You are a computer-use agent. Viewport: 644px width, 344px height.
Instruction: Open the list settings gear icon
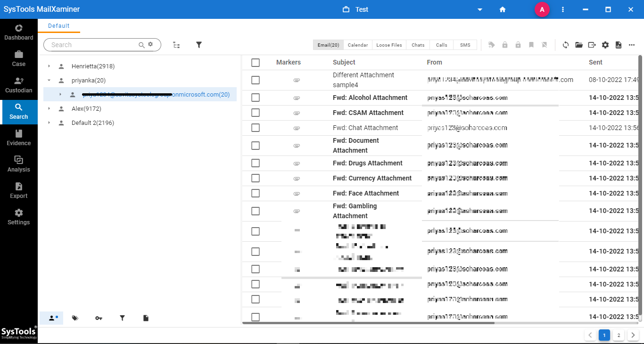(x=605, y=45)
